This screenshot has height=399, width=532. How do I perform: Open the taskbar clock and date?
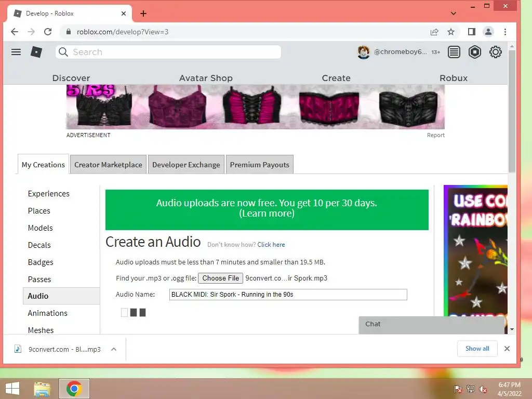(x=509, y=389)
